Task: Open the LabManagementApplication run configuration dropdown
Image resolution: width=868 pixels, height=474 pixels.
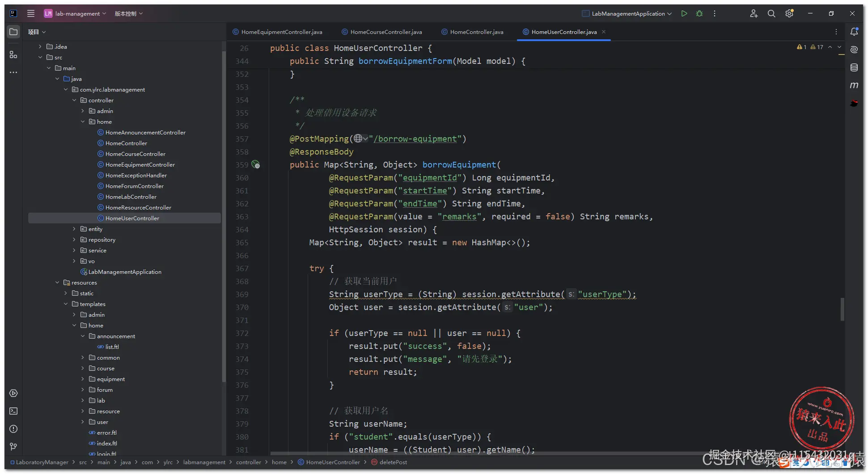Action: tap(627, 13)
